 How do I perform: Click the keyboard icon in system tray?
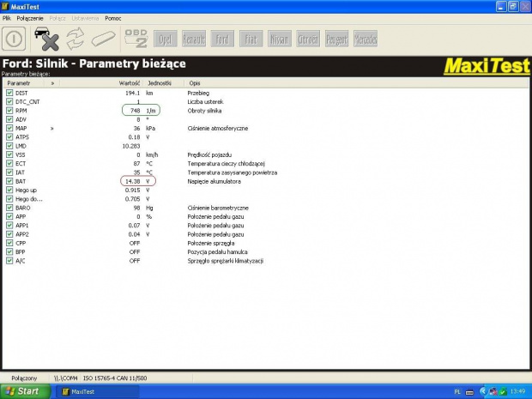click(469, 392)
